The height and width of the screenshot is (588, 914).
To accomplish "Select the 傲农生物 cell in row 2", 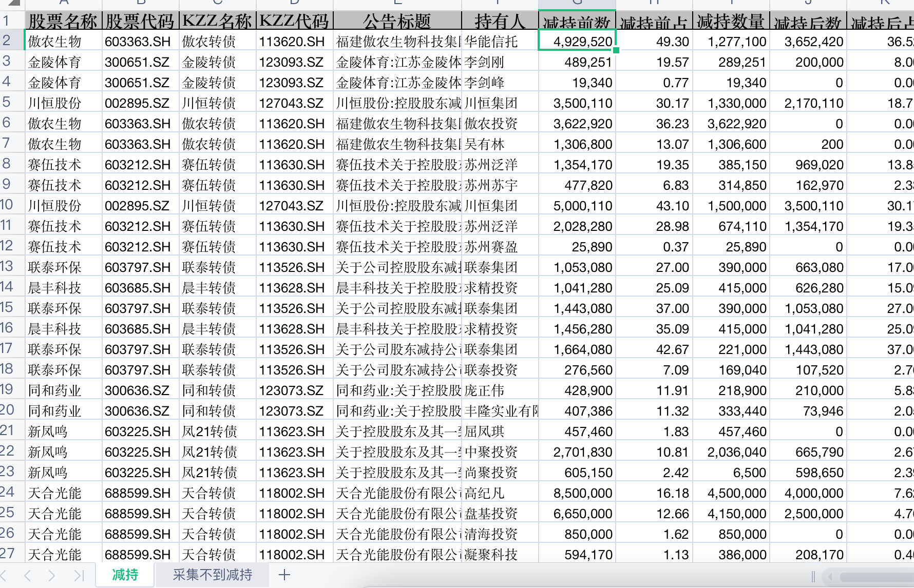I will pyautogui.click(x=63, y=41).
